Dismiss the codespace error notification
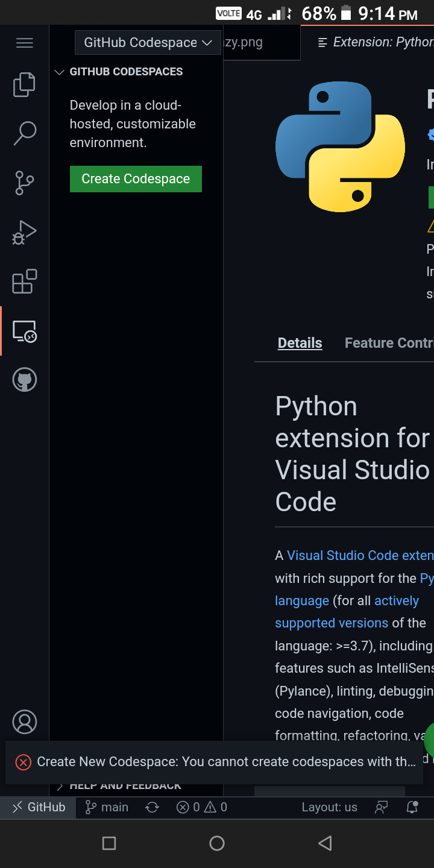Viewport: 434px width, 868px height. point(23,762)
